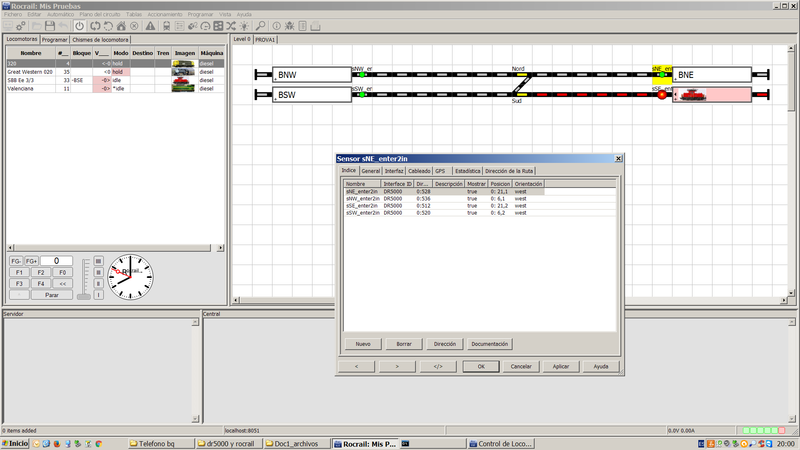Click the bug trace toolbar icon
This screenshot has height=450, width=800.
289,26
